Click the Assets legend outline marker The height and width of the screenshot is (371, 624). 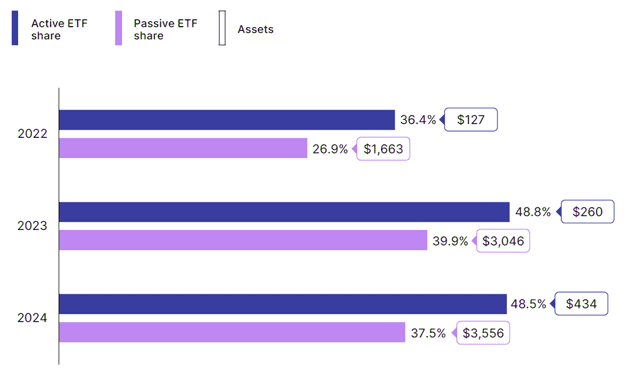(222, 28)
